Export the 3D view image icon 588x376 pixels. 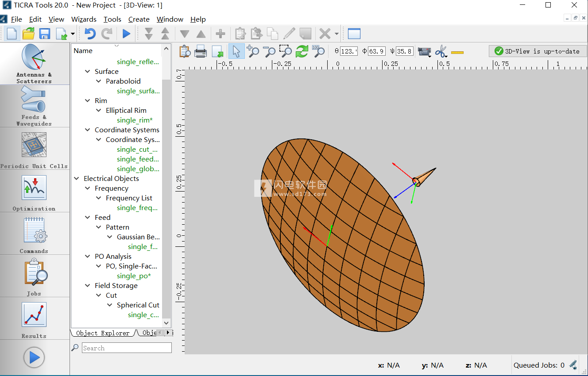pyautogui.click(x=217, y=51)
